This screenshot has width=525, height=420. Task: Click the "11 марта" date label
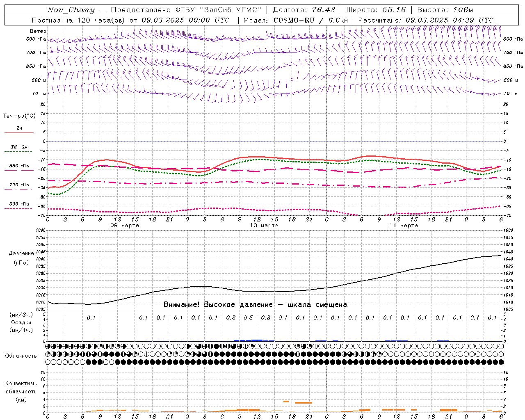pyautogui.click(x=404, y=226)
